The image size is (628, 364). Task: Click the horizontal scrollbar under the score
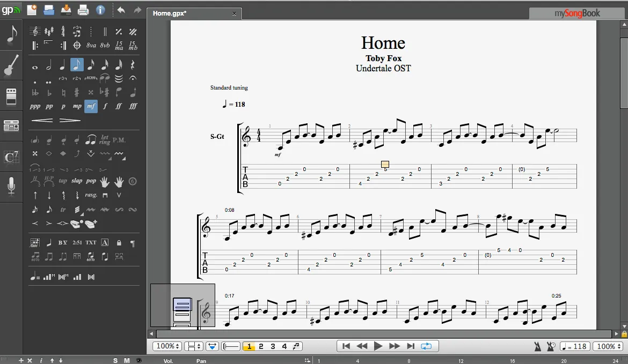pyautogui.click(x=384, y=333)
